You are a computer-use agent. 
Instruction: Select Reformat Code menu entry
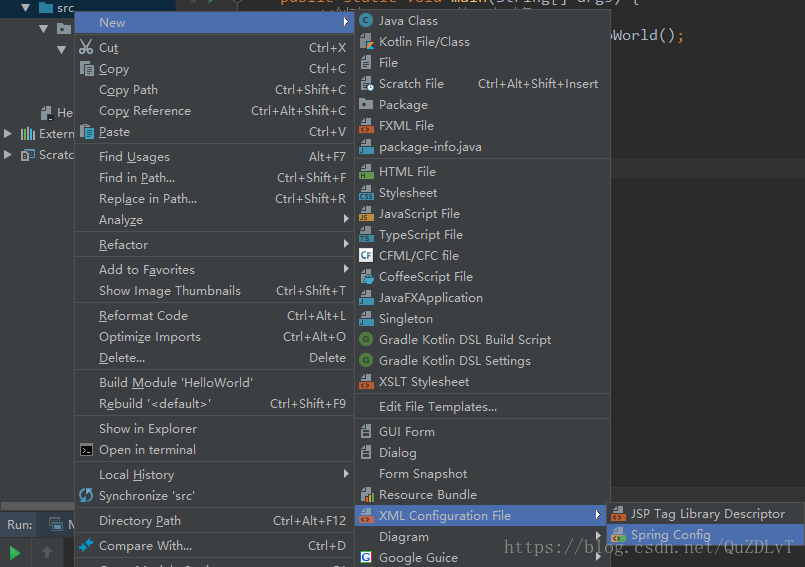click(215, 316)
